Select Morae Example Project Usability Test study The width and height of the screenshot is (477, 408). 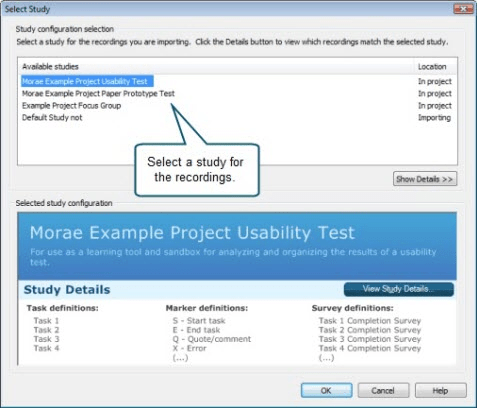pos(87,81)
